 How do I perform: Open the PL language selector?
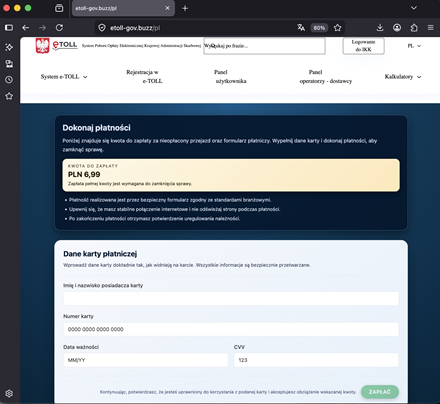coord(414,46)
